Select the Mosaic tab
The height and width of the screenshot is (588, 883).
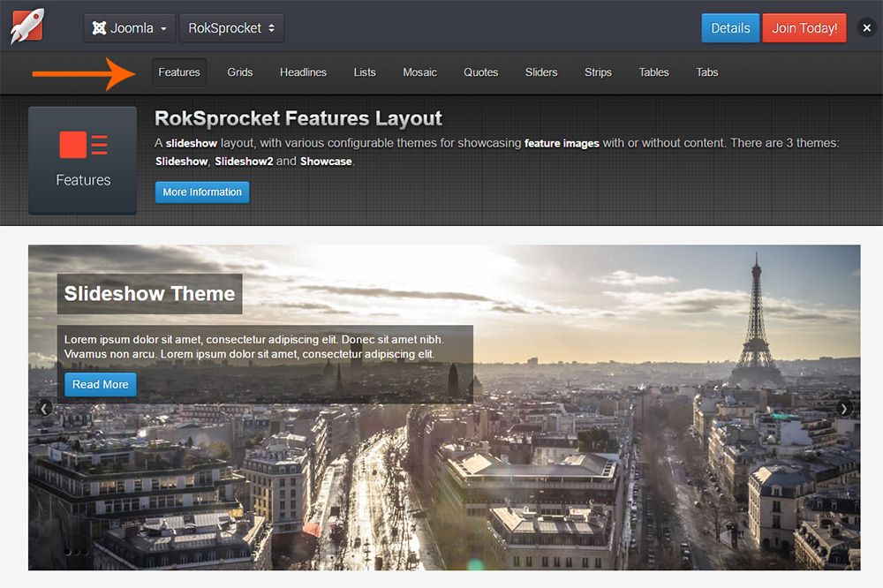419,72
